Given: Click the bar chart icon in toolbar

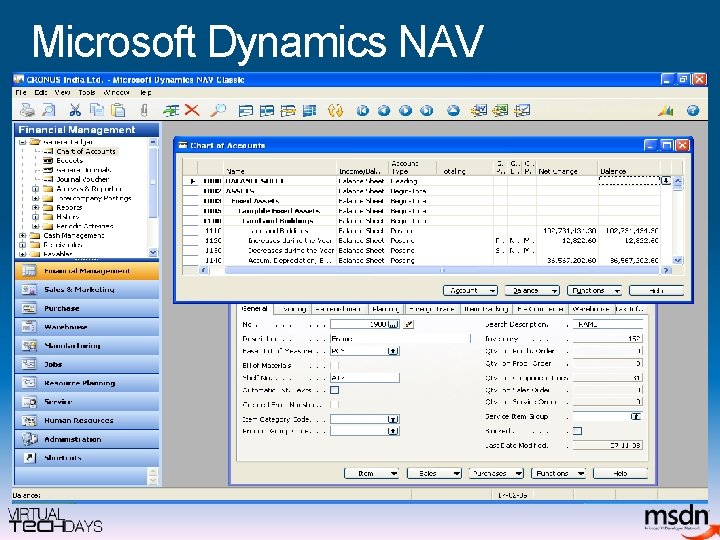Looking at the screenshot, I should [x=666, y=110].
